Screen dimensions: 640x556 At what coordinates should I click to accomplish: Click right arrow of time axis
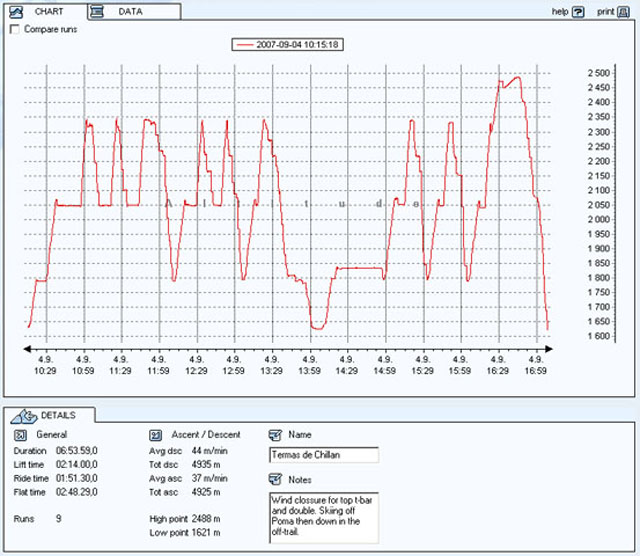pos(549,349)
